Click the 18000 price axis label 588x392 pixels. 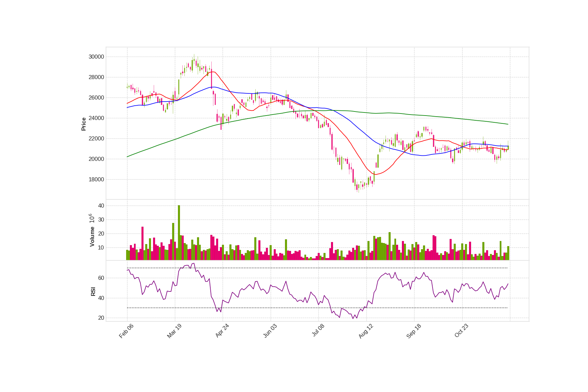click(96, 180)
